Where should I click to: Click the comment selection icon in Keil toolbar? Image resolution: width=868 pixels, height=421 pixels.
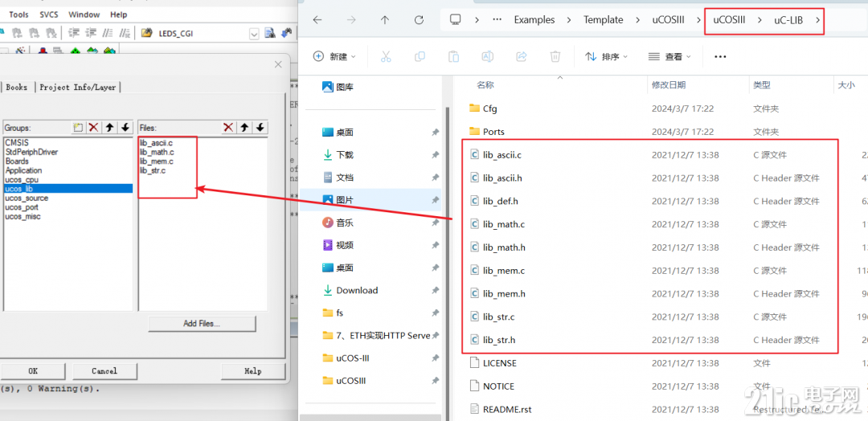click(108, 33)
